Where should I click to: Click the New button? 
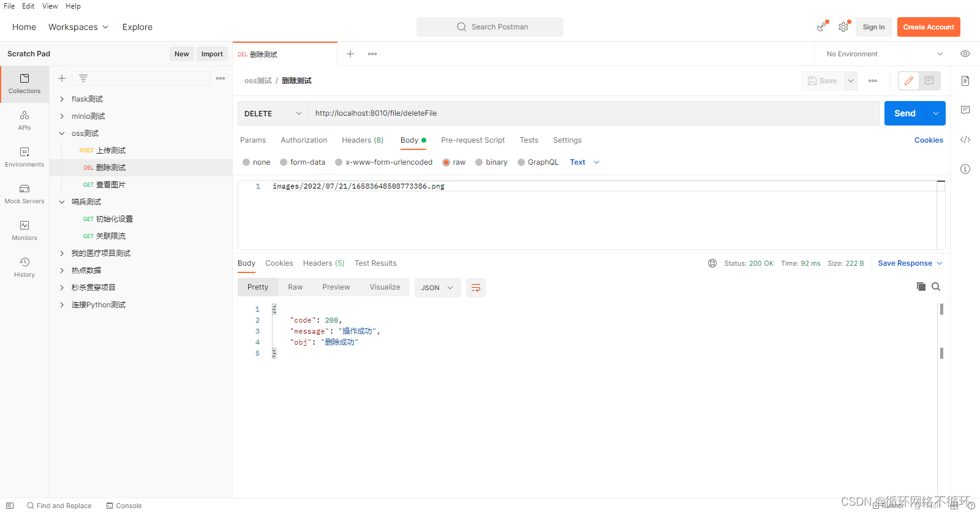click(x=182, y=54)
